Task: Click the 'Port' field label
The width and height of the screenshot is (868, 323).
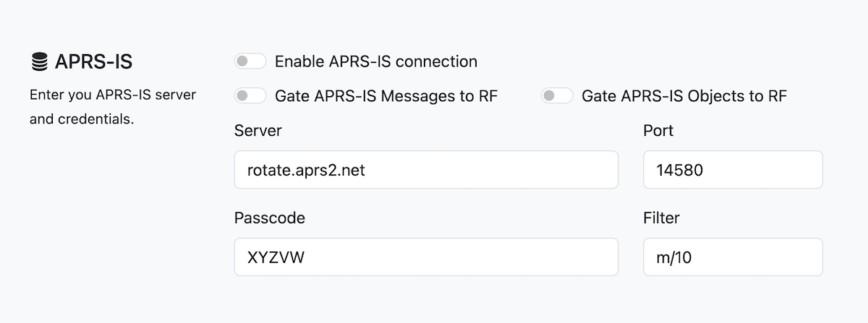Action: pos(658,131)
